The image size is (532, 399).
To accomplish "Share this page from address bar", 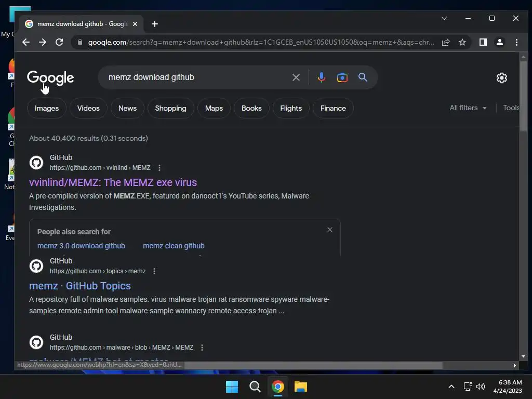I will (446, 42).
